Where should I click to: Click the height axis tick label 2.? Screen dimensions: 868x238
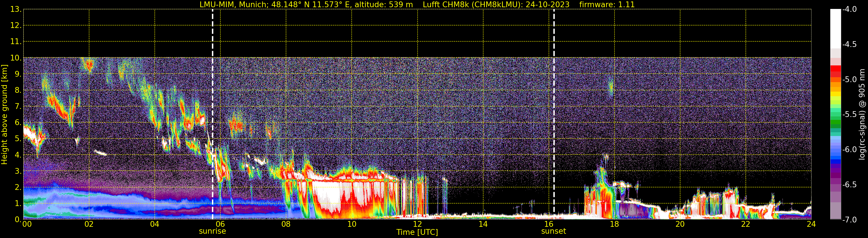pos(18,188)
